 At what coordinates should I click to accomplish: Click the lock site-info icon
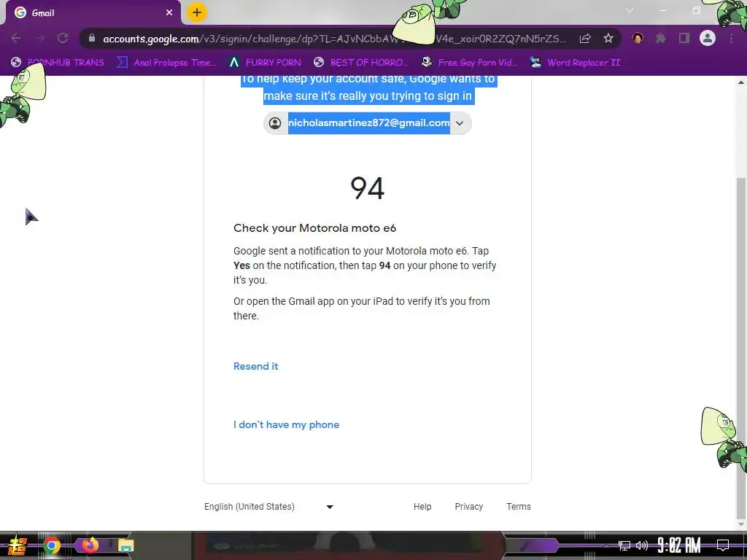click(x=92, y=38)
